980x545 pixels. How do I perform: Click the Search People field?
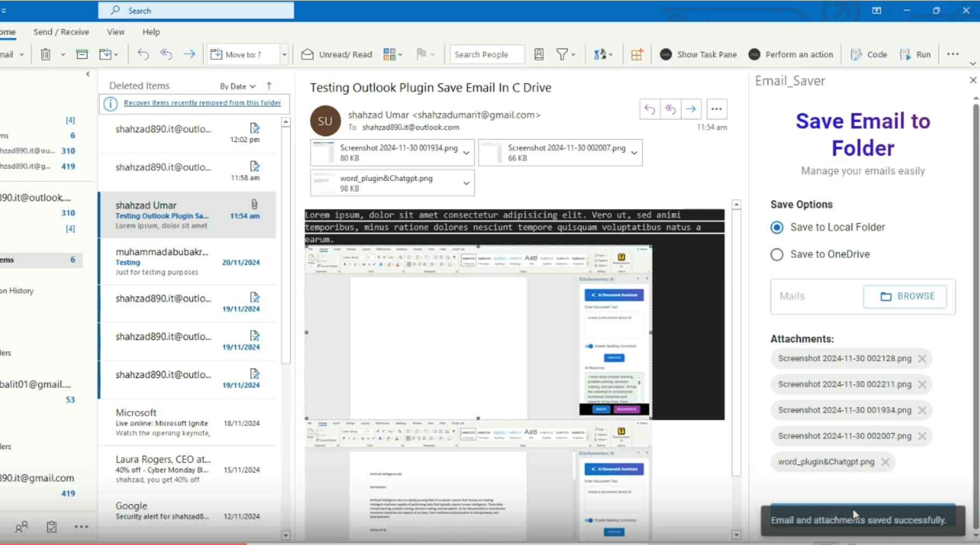point(487,54)
